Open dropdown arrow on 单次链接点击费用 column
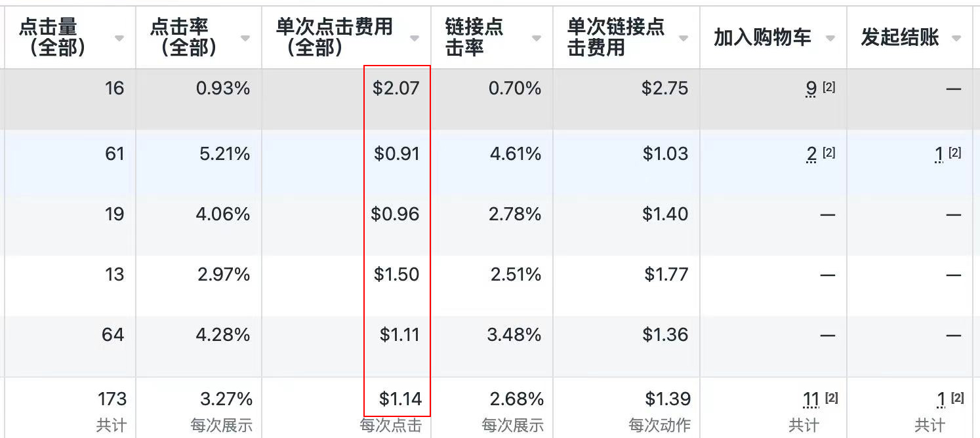 point(684,39)
